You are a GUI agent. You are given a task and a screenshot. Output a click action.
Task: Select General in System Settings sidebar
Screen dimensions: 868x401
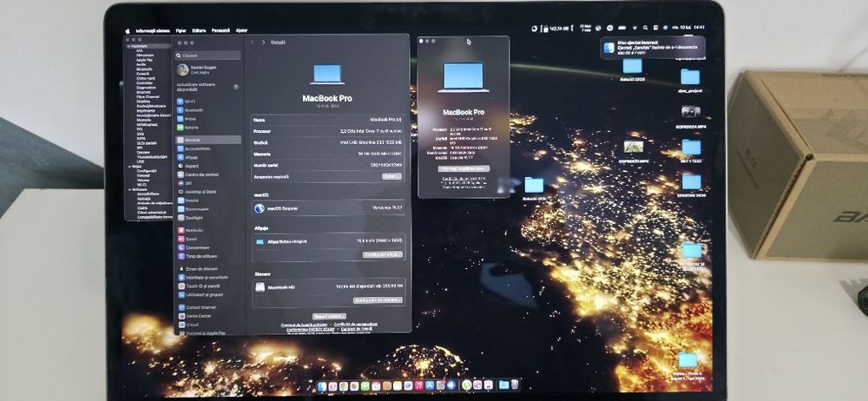208,140
